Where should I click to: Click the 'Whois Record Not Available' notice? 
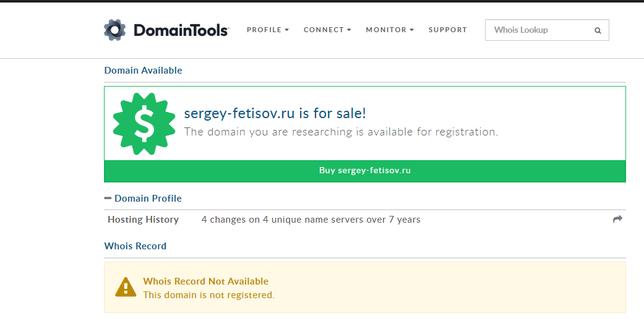click(206, 281)
